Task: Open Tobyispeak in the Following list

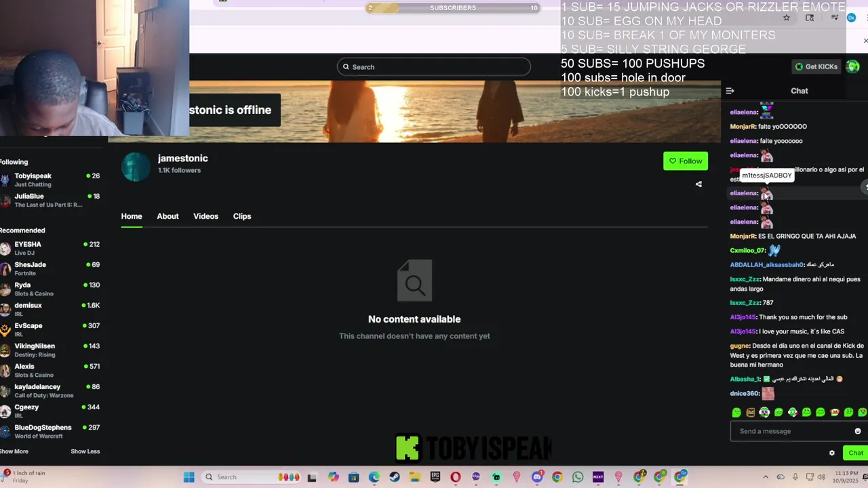Action: pyautogui.click(x=50, y=180)
